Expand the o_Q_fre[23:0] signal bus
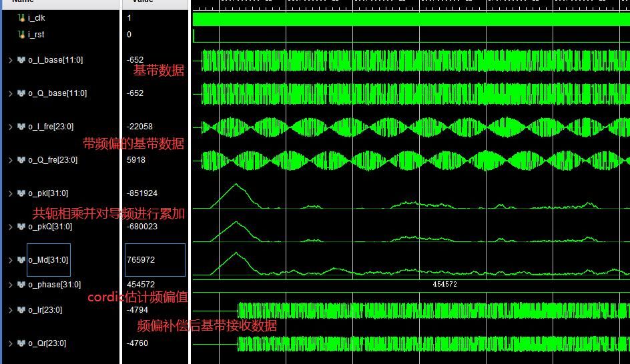The height and width of the screenshot is (364, 630). pos(11,160)
